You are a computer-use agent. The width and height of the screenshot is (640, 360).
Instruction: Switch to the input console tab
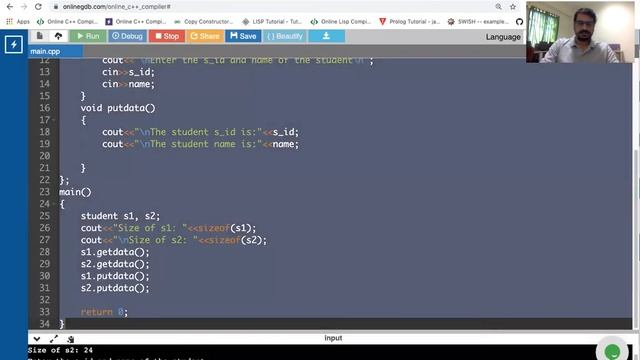pos(333,338)
